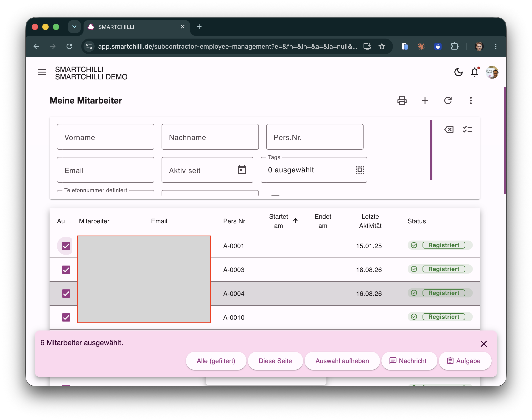
Task: Switch to the SMARTCHILLI browser tab
Action: tap(136, 27)
